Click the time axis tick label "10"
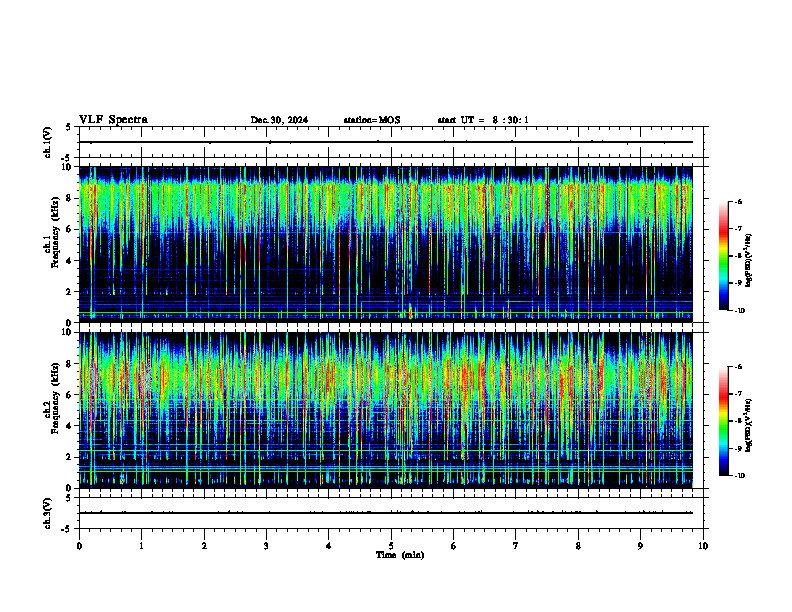The width and height of the screenshot is (792, 612). click(703, 546)
